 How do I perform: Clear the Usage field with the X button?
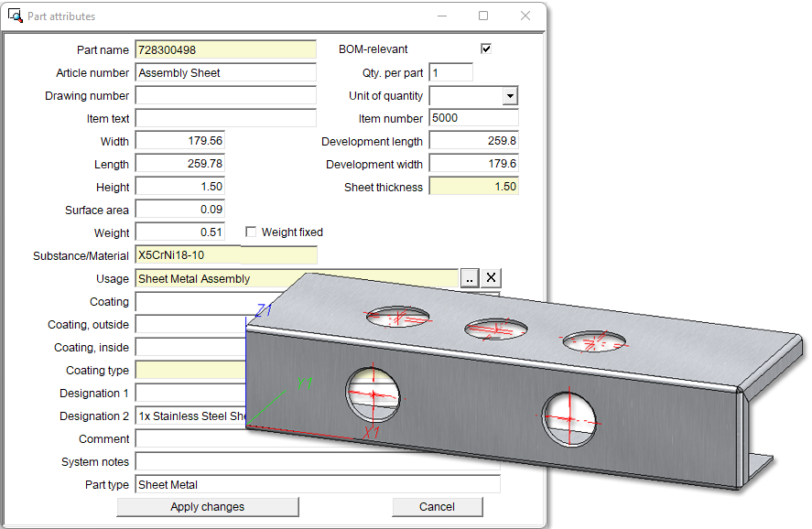[491, 278]
